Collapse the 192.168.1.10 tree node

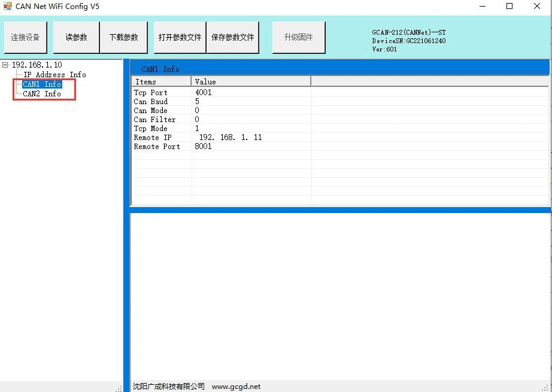coord(5,65)
